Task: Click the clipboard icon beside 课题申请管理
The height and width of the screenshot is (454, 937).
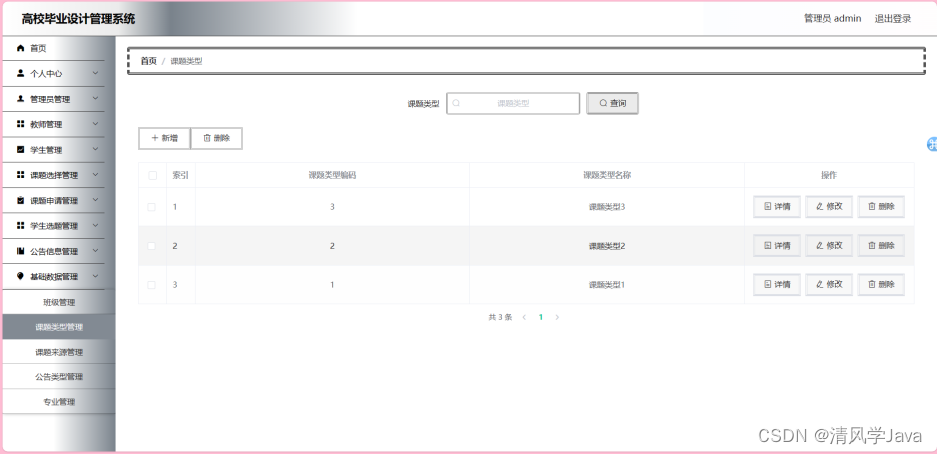Action: [x=21, y=200]
